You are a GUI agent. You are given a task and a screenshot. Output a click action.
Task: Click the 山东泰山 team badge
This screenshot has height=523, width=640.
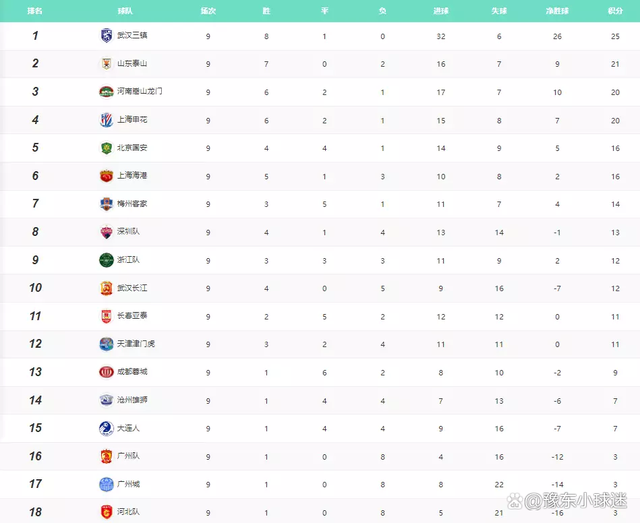coord(106,64)
